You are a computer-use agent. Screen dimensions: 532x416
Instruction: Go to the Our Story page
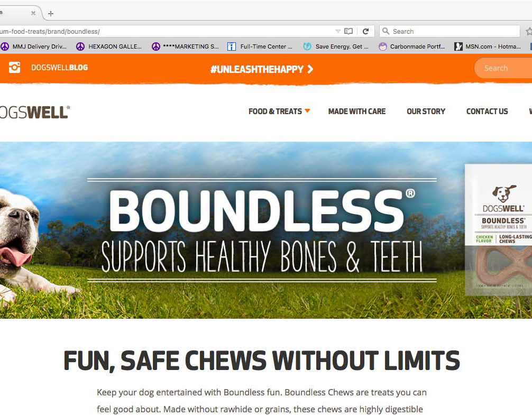click(x=426, y=111)
